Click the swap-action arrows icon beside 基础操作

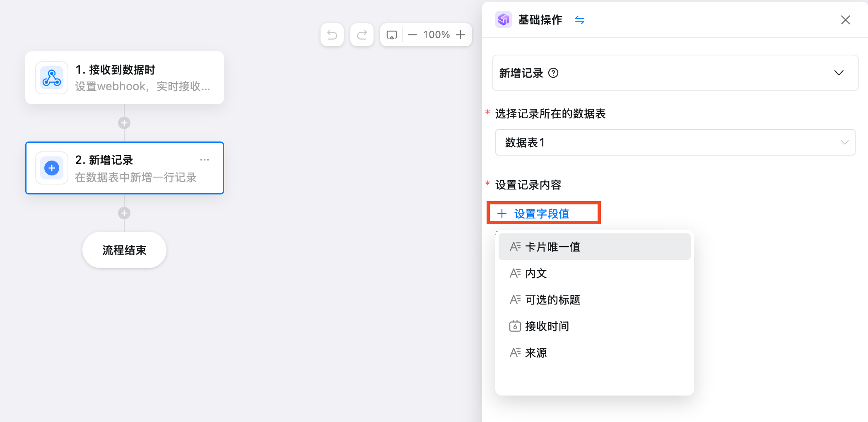pyautogui.click(x=580, y=19)
